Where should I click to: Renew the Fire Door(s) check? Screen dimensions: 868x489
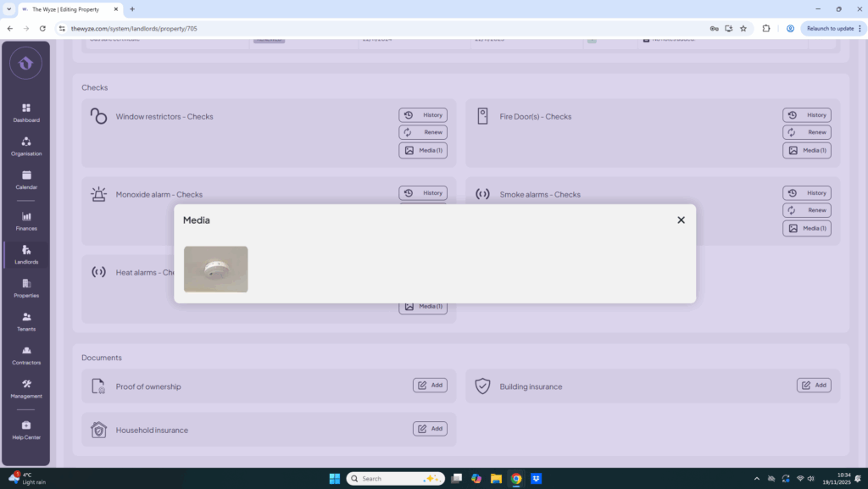tap(807, 132)
